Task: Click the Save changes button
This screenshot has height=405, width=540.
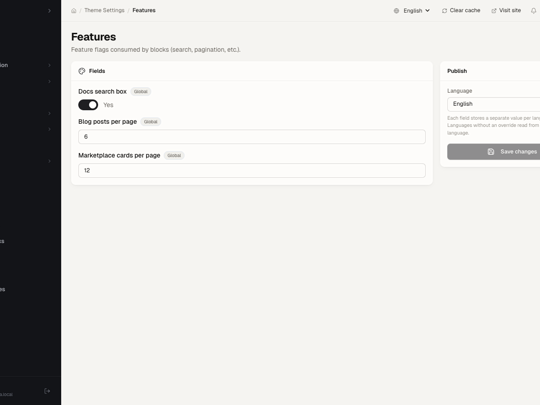Action: pos(494,152)
